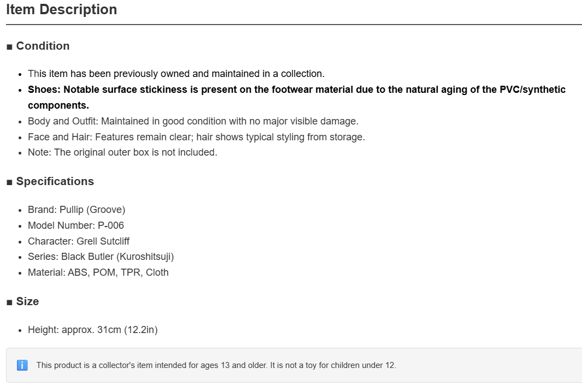Click the blue info icon
Screen dimensions: 582x392
[22, 365]
